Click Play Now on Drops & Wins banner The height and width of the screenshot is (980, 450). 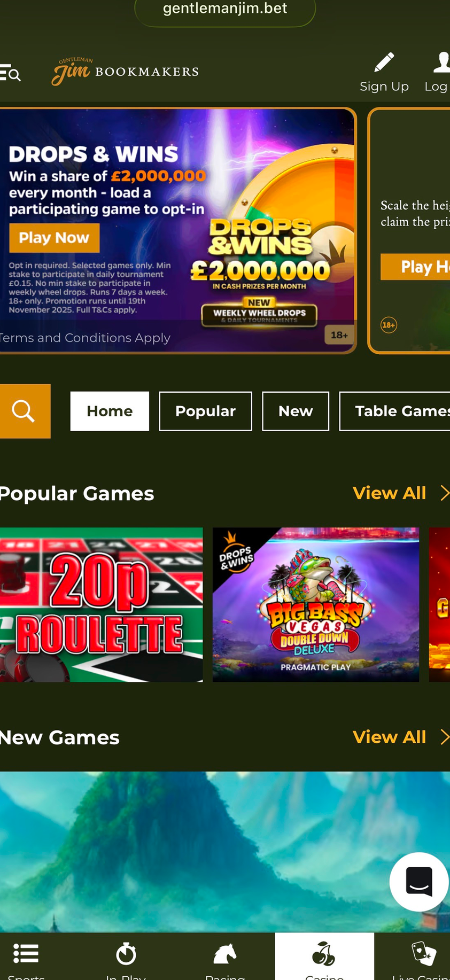tap(54, 238)
